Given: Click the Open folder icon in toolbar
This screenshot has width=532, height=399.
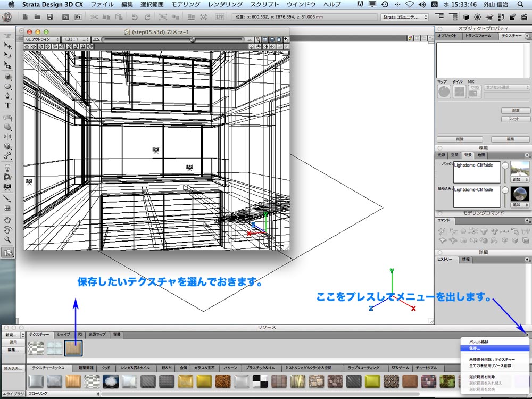Looking at the screenshot, I should point(37,17).
